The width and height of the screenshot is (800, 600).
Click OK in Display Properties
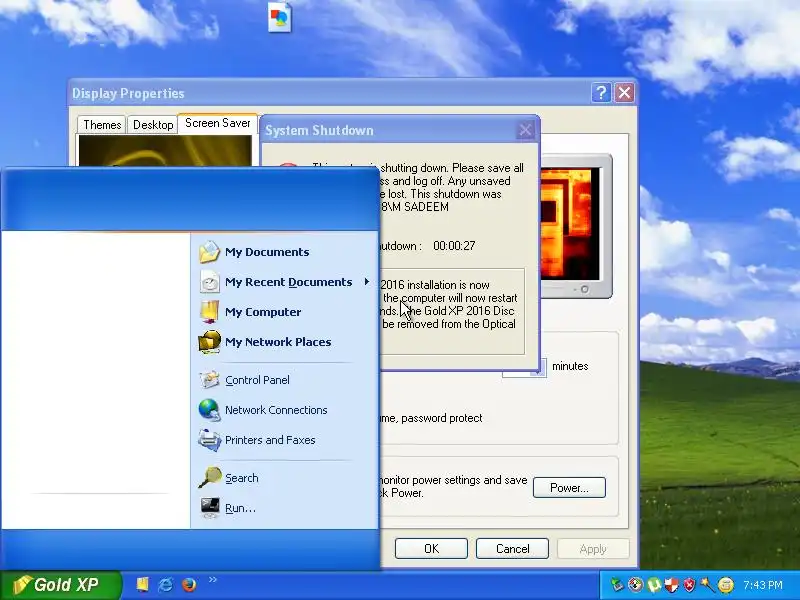click(431, 548)
